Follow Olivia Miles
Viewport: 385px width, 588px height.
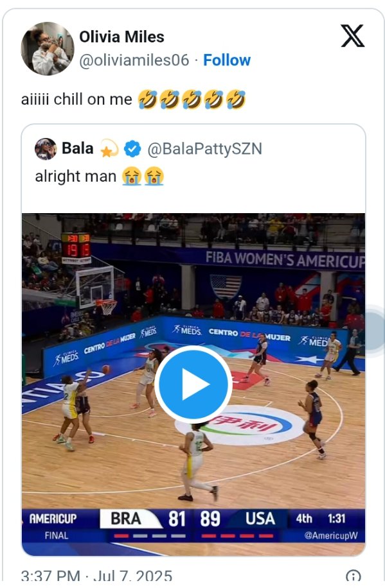227,60
